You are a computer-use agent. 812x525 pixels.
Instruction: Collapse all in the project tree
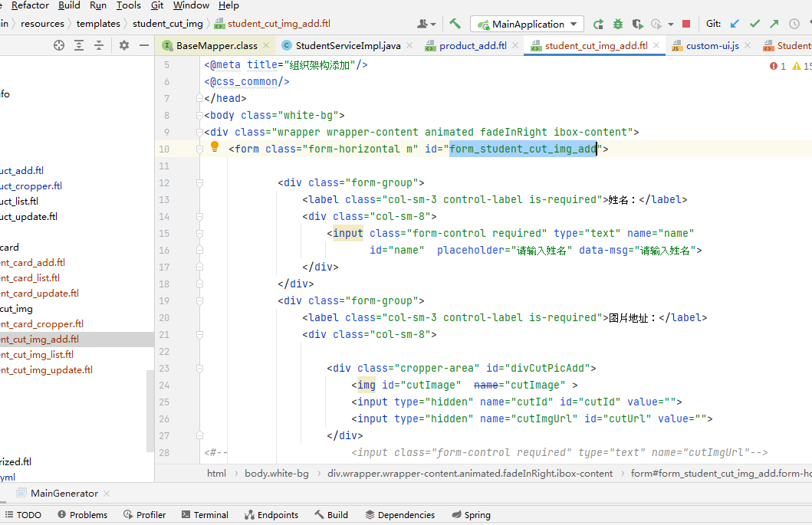click(98, 45)
